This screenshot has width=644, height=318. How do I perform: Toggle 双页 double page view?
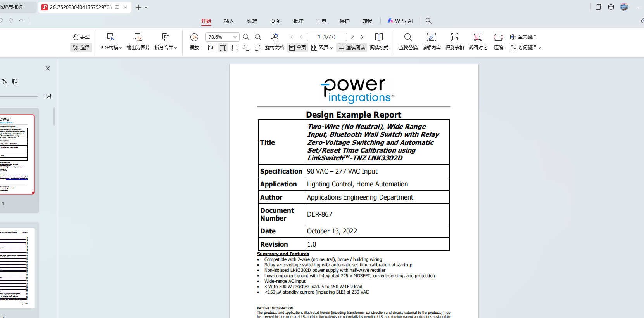[x=320, y=47]
